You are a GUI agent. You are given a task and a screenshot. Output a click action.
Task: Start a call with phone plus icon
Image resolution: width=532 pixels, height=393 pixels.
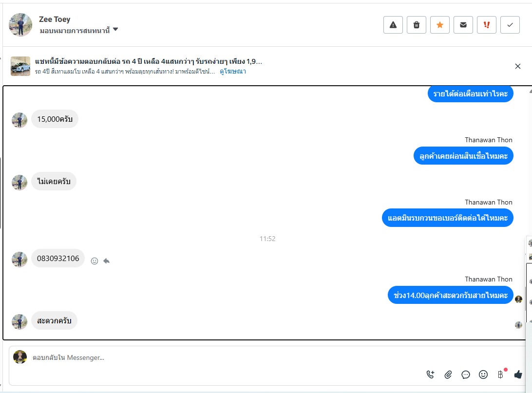[430, 374]
